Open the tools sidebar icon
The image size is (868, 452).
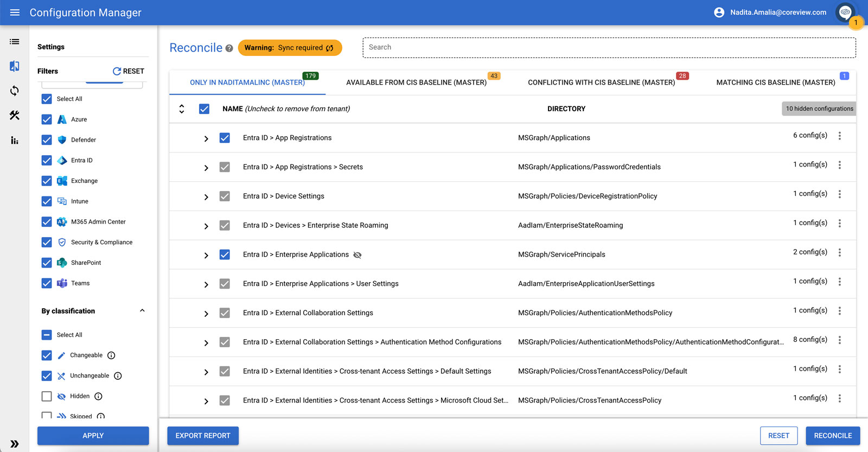point(15,115)
